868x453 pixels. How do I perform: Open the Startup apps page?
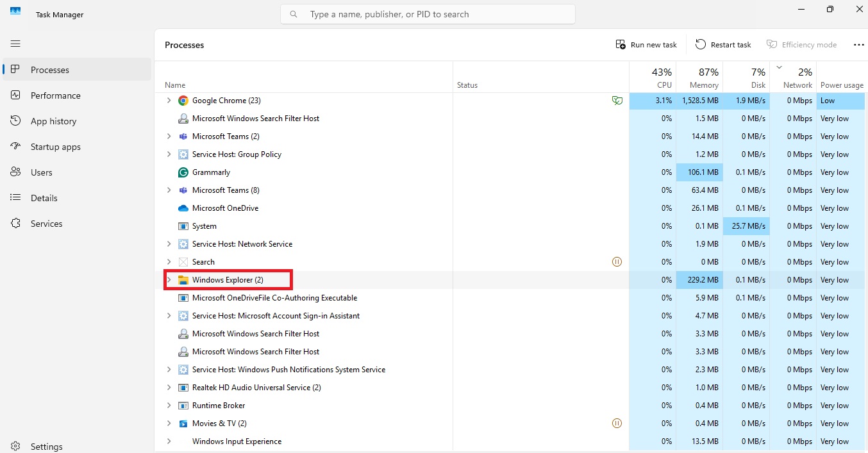coord(77,147)
